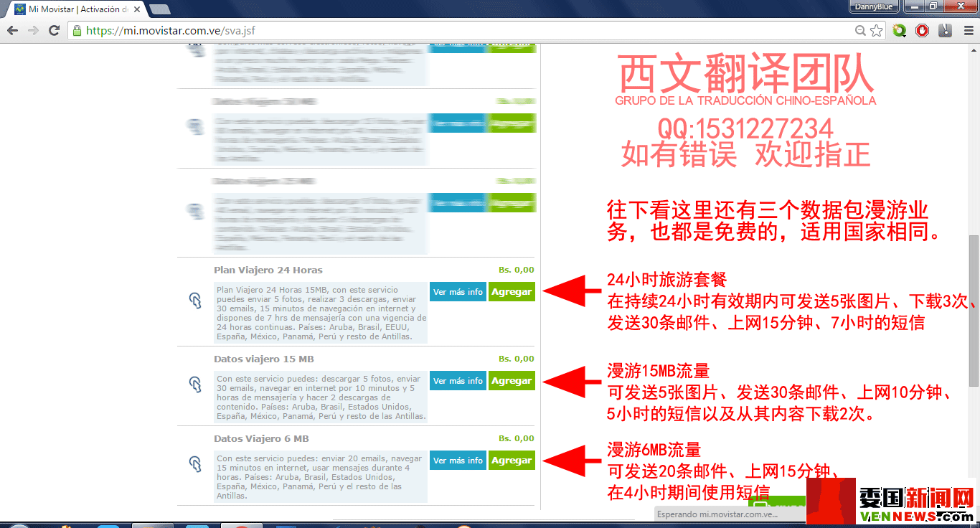Click the browser forward arrow
980x528 pixels.
pyautogui.click(x=33, y=31)
